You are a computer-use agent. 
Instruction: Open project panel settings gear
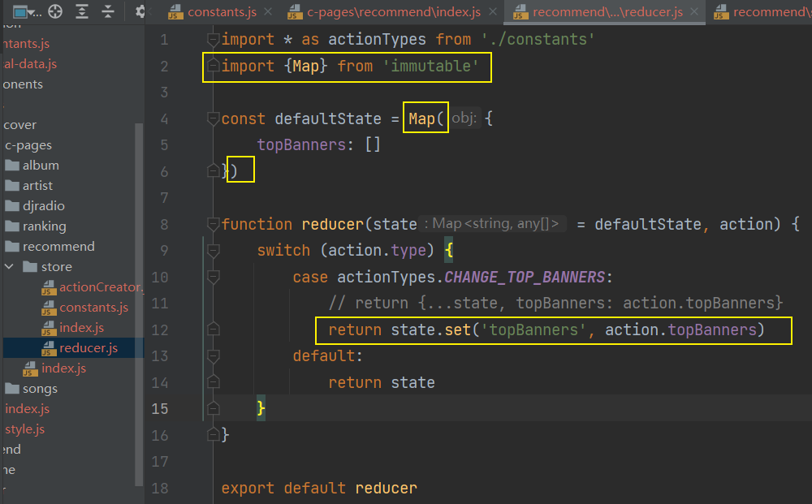coord(140,11)
